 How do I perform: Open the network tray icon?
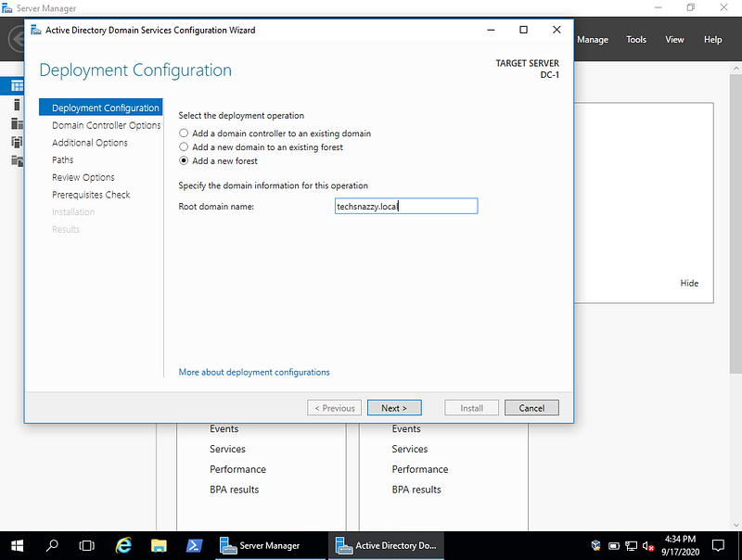(x=632, y=546)
